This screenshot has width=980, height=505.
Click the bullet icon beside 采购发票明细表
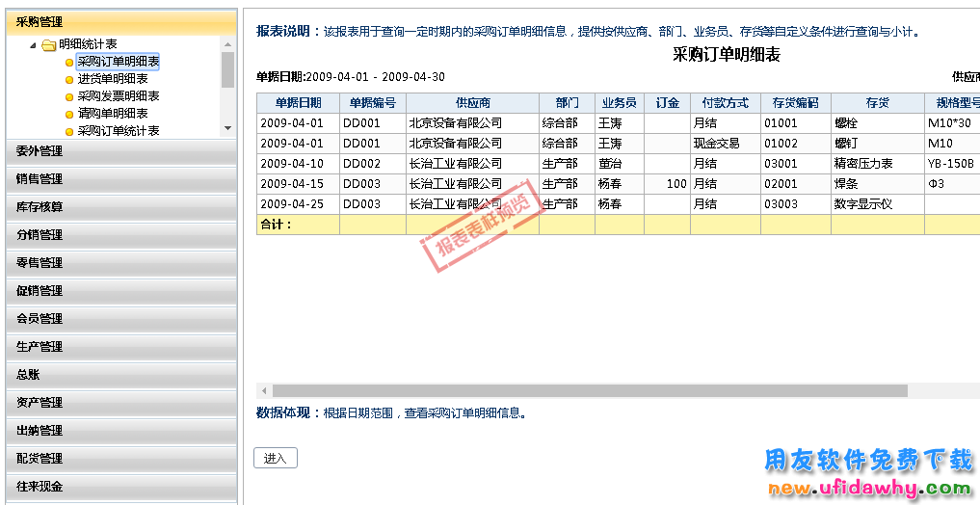(x=68, y=97)
